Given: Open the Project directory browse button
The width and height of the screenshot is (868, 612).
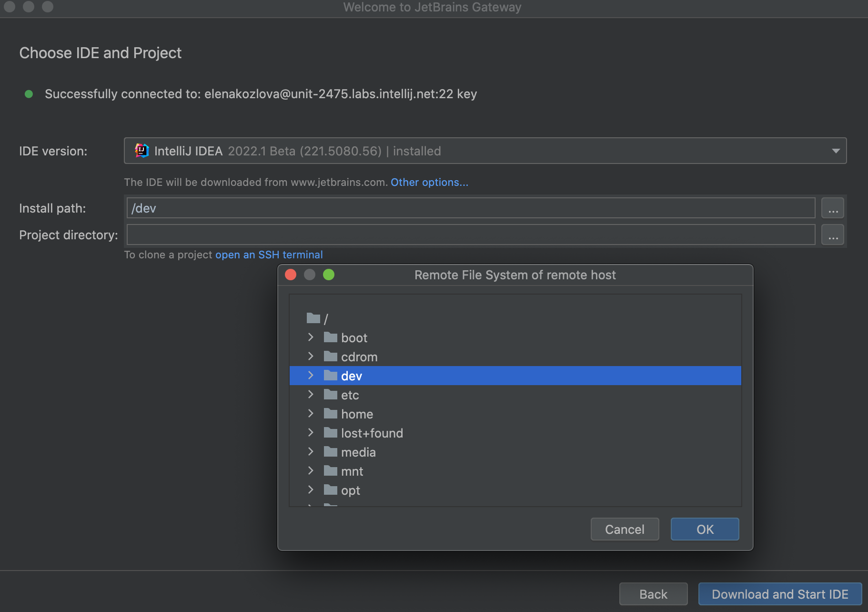Looking at the screenshot, I should click(x=832, y=235).
